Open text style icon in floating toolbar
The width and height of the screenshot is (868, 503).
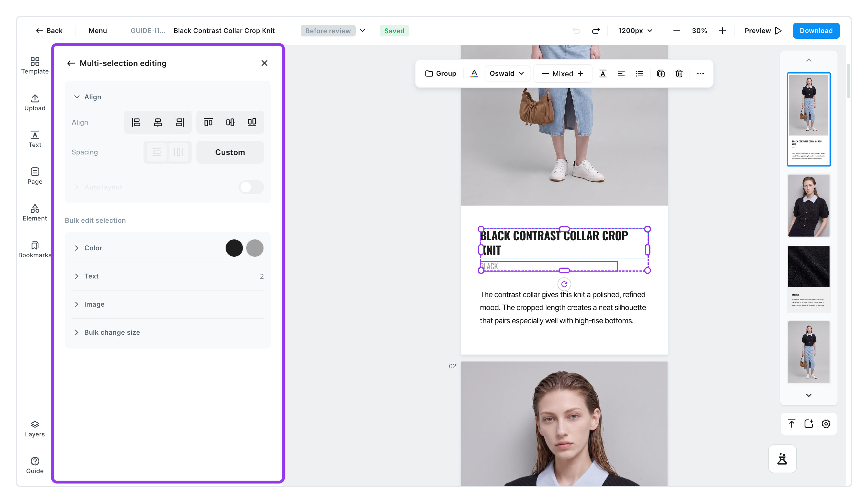pyautogui.click(x=603, y=73)
